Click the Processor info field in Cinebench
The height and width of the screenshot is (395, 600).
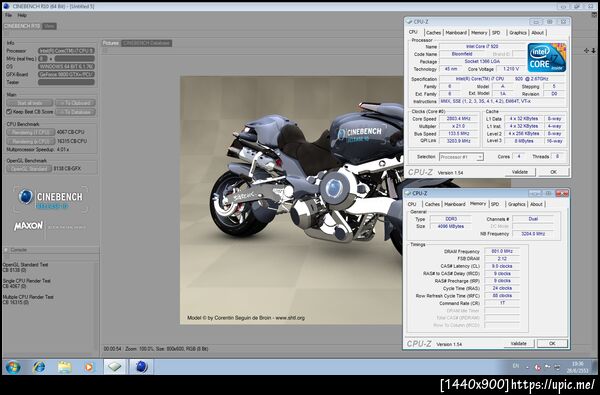(x=66, y=51)
